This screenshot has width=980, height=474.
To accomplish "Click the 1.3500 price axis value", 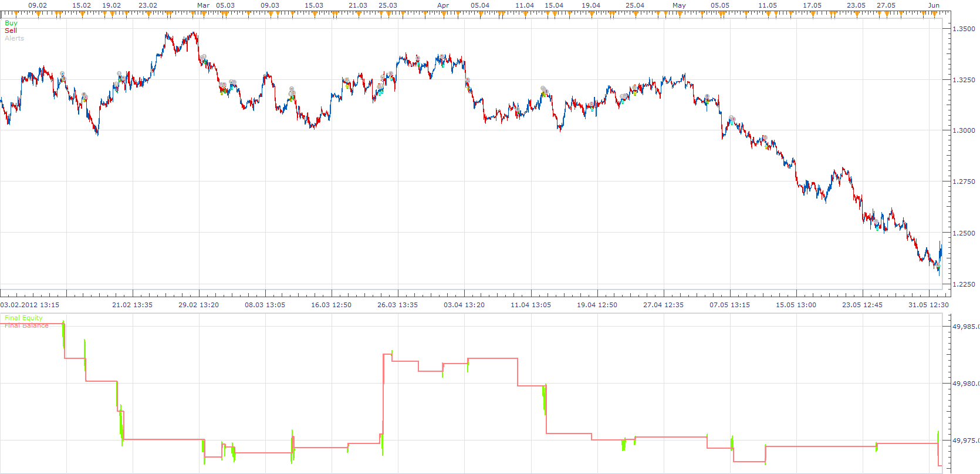I will [x=964, y=28].
